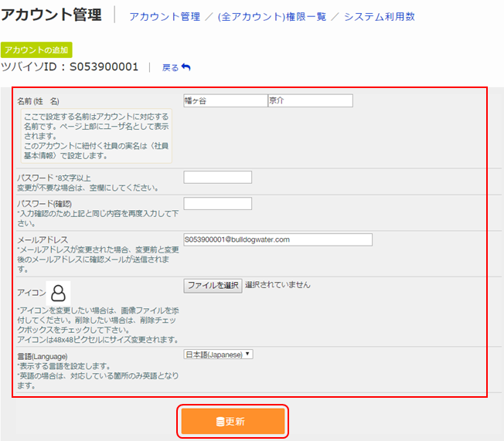This screenshot has height=441, width=504.
Task: Click the ツバイソID : S053900001 text
Action: click(x=70, y=67)
